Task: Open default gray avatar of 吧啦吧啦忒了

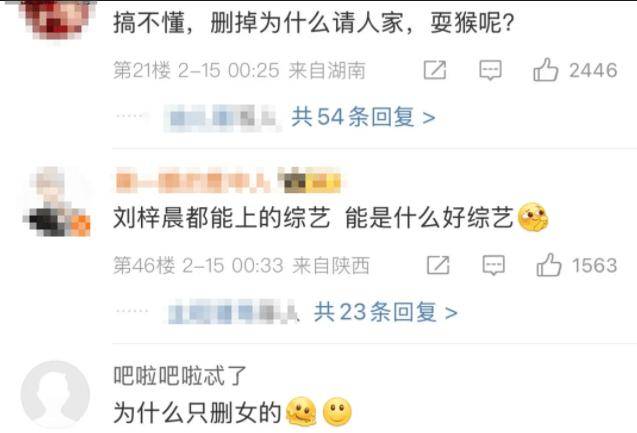Action: point(55,394)
